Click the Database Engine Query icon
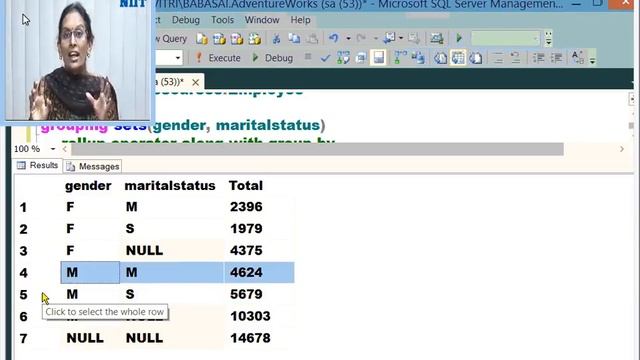Image resolution: width=640 pixels, height=360 pixels. pos(202,39)
